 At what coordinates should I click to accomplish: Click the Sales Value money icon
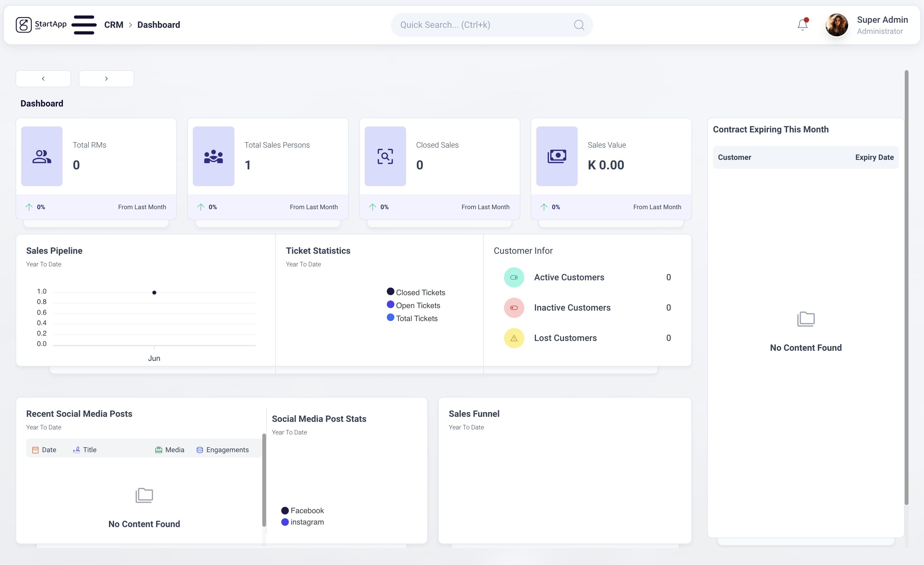556,156
